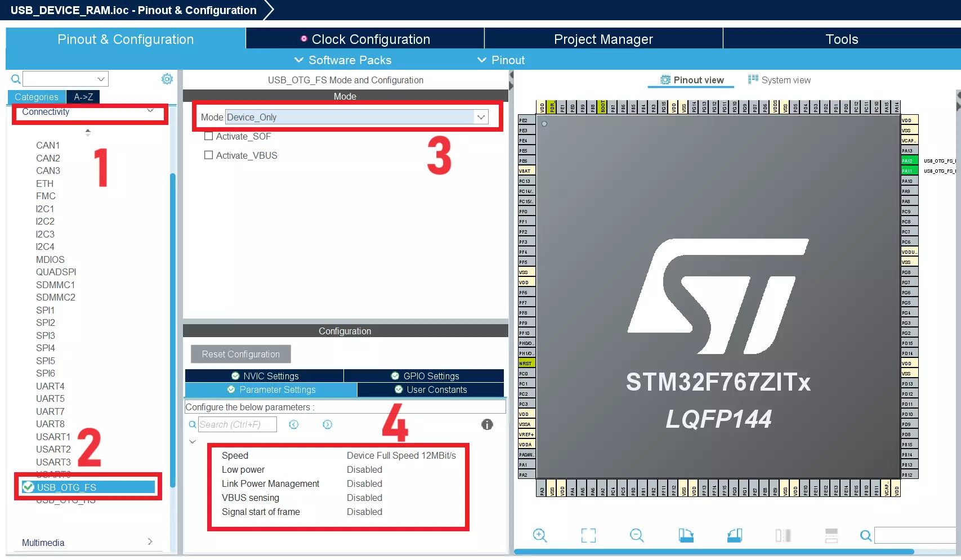Switch to System view
Viewport: 961px width, 560px height.
779,80
